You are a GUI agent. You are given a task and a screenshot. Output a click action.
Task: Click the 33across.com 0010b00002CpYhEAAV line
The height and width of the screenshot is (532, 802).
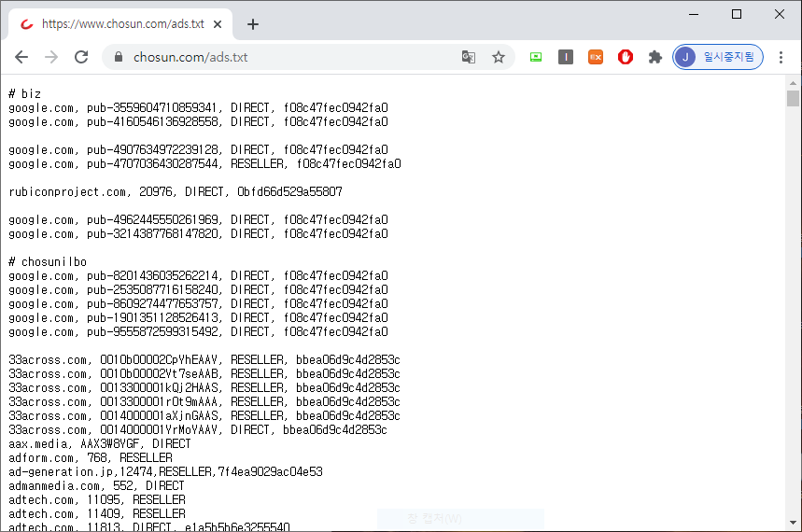(204, 359)
